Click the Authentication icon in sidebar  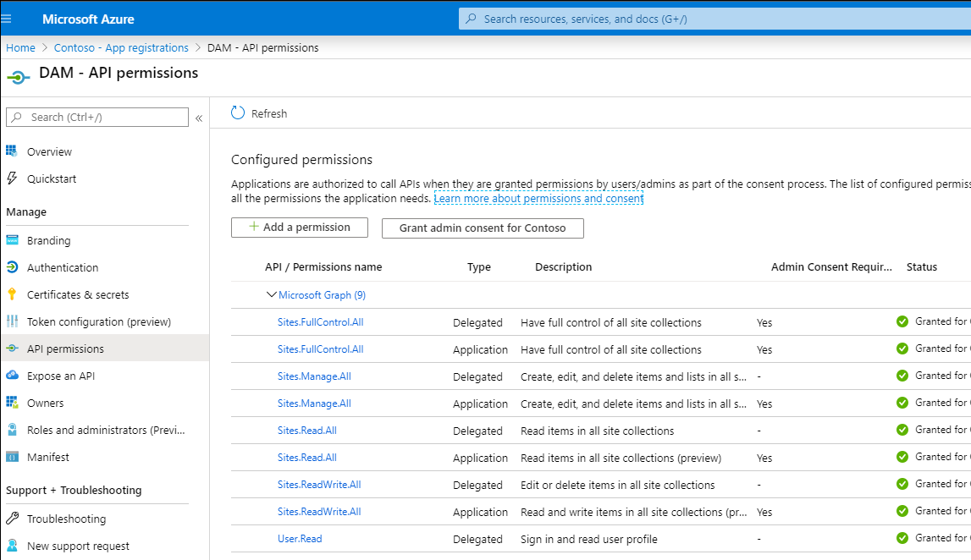(x=12, y=267)
